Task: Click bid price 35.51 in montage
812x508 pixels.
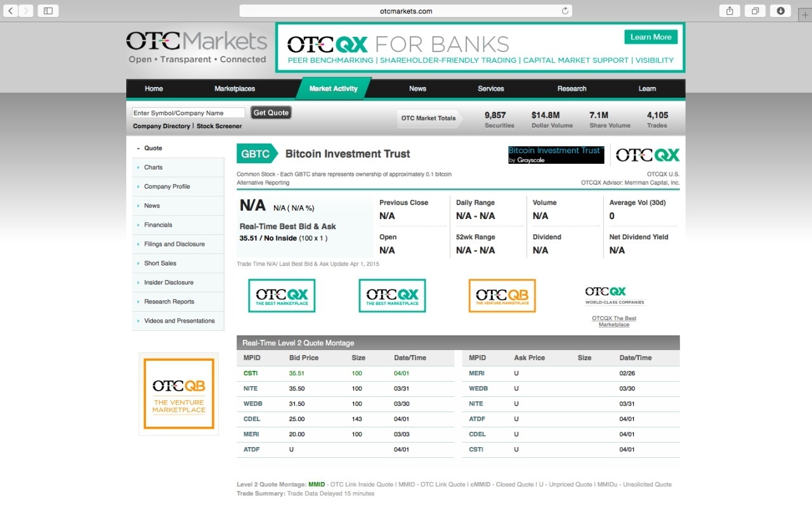Action: (x=297, y=373)
